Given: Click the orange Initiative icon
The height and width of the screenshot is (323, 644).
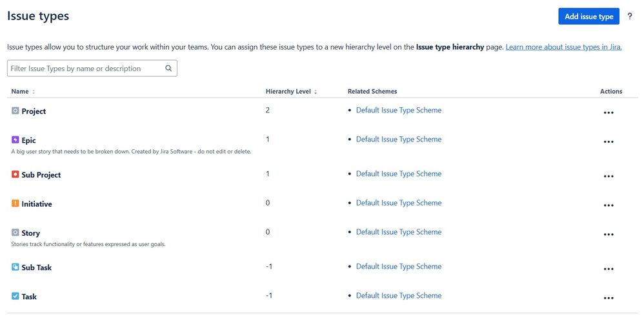Looking at the screenshot, I should tap(15, 203).
